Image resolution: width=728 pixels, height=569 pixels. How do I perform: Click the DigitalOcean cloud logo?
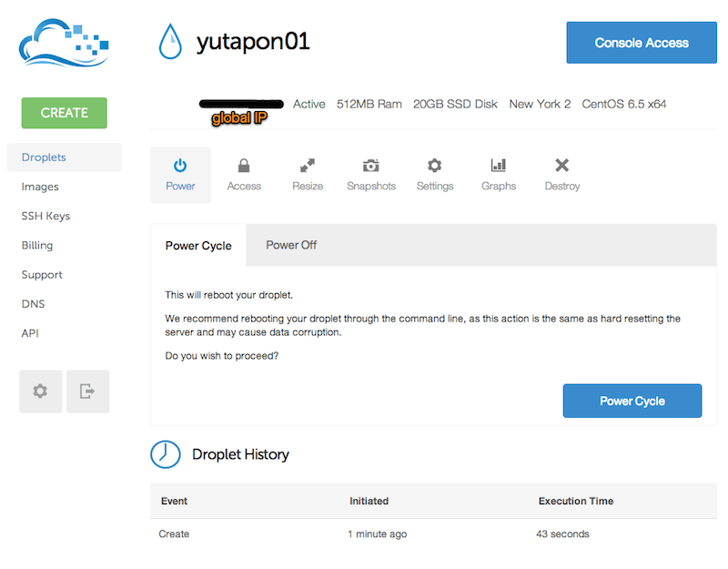(64, 43)
